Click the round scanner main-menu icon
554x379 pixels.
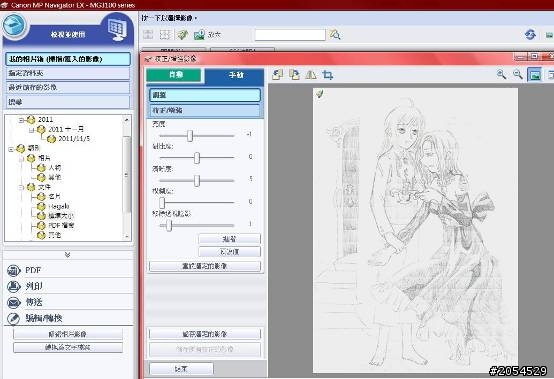point(15,25)
